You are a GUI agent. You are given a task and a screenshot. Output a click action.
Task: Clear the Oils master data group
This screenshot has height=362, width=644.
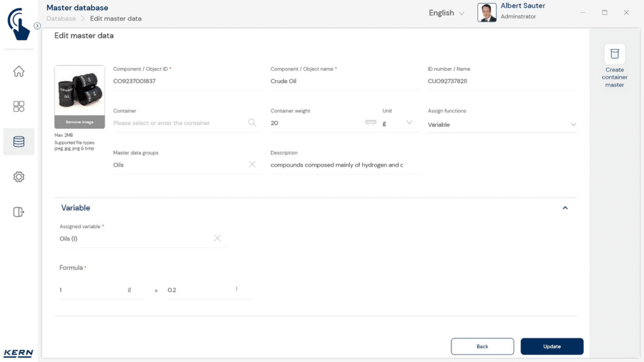tap(252, 165)
